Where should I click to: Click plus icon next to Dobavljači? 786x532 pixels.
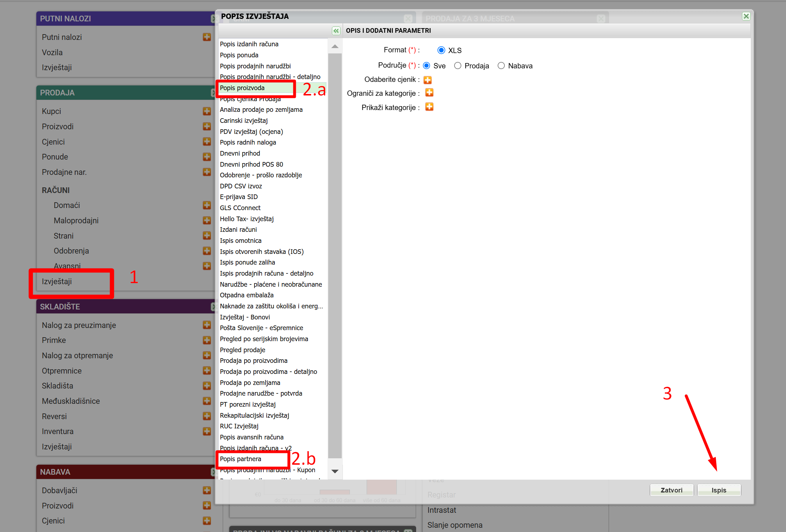click(207, 490)
